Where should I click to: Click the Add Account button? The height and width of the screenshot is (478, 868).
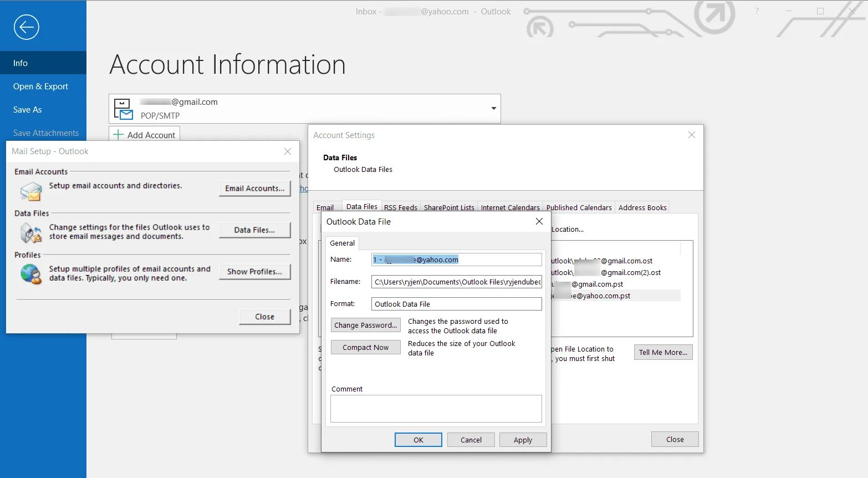145,135
